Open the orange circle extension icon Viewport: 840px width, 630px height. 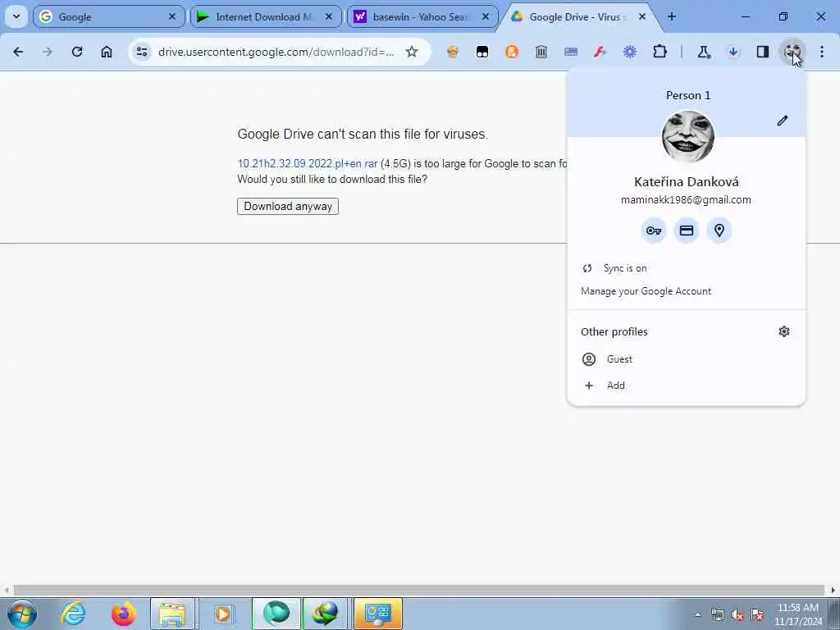pos(512,52)
